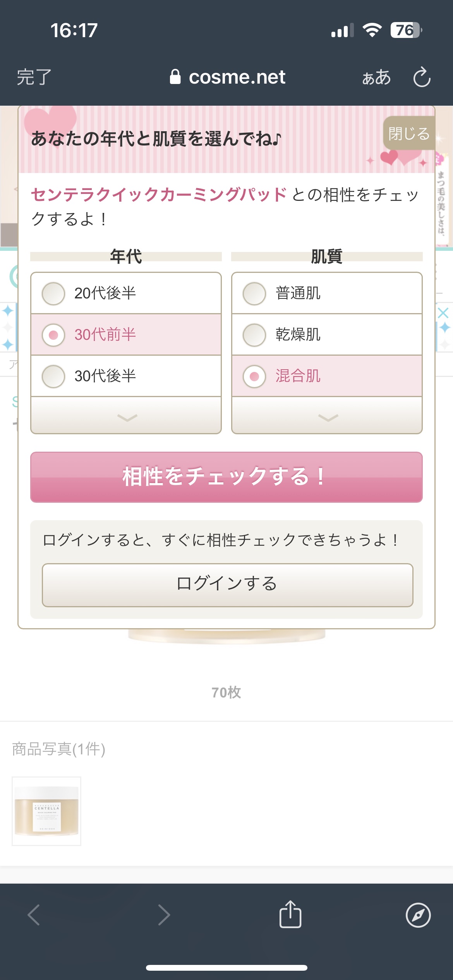Select the 20代後半 age option

(126, 293)
